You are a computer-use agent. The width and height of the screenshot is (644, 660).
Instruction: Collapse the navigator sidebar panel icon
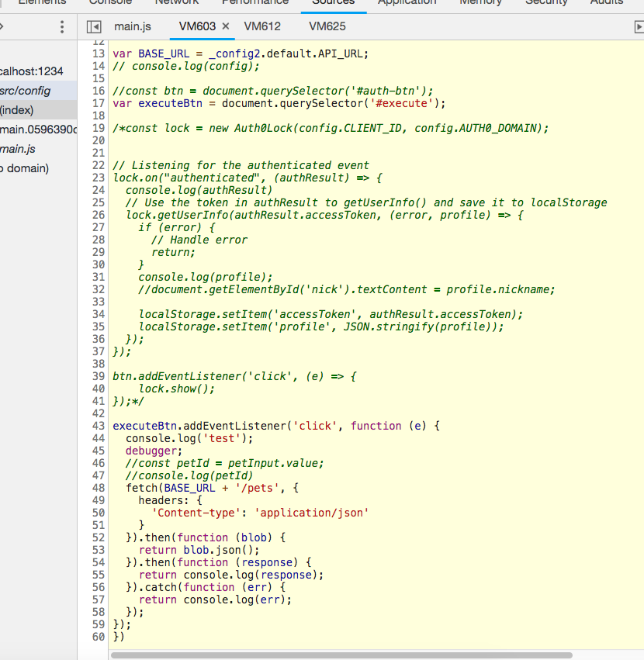[93, 26]
